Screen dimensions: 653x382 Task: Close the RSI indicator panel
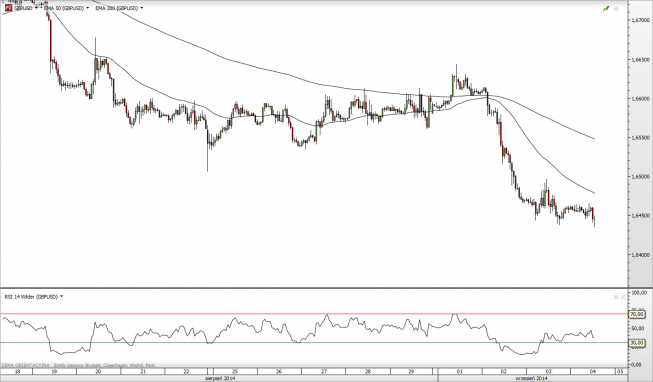(x=623, y=297)
